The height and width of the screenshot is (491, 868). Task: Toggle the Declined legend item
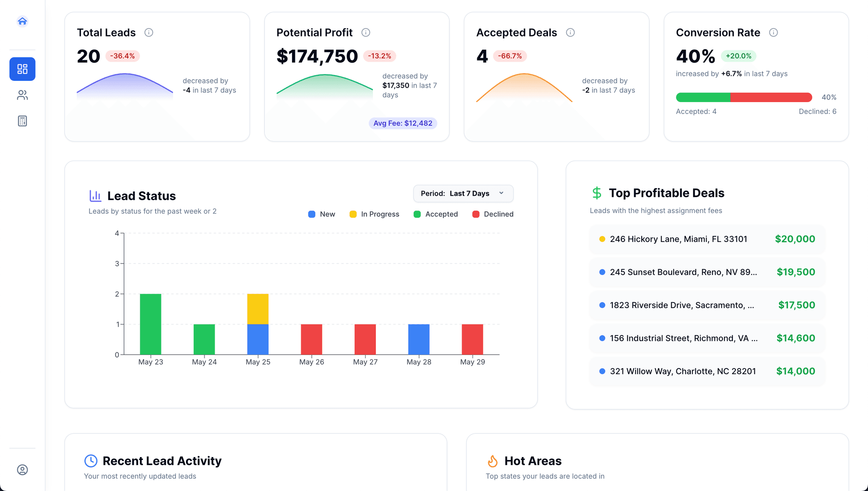(x=493, y=214)
